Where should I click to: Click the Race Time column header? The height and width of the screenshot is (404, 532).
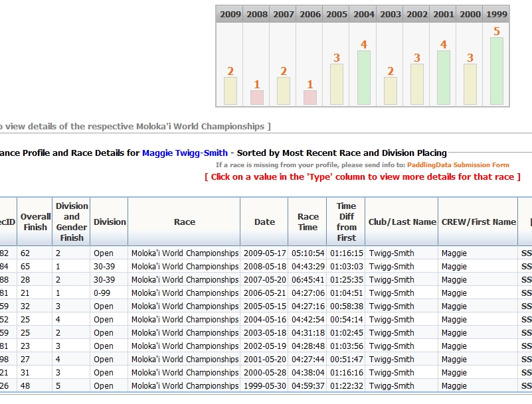coord(308,222)
